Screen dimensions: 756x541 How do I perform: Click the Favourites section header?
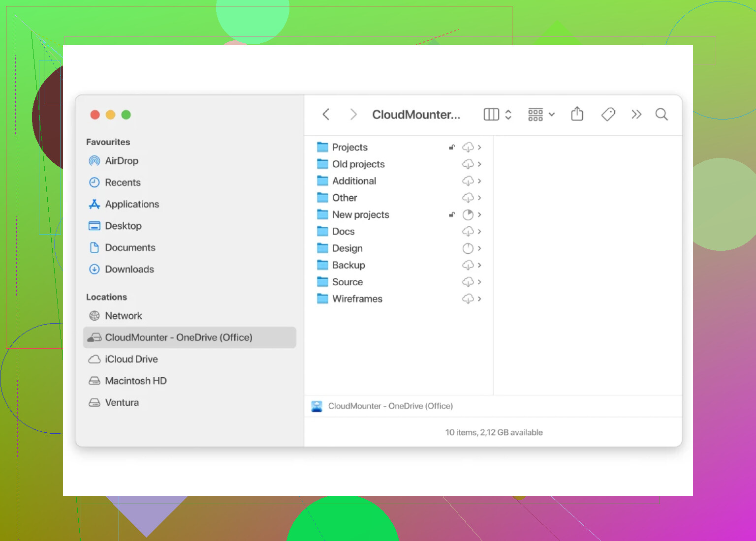(108, 142)
